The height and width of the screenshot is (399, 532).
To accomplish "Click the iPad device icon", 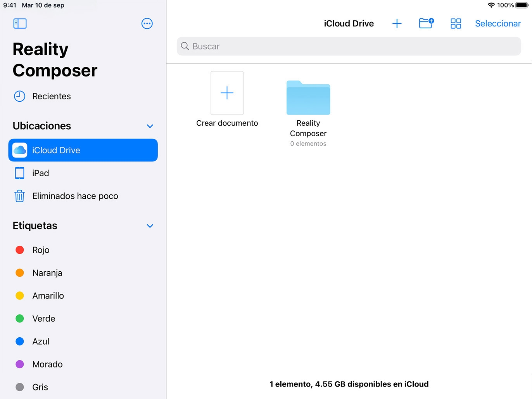I will (x=20, y=173).
